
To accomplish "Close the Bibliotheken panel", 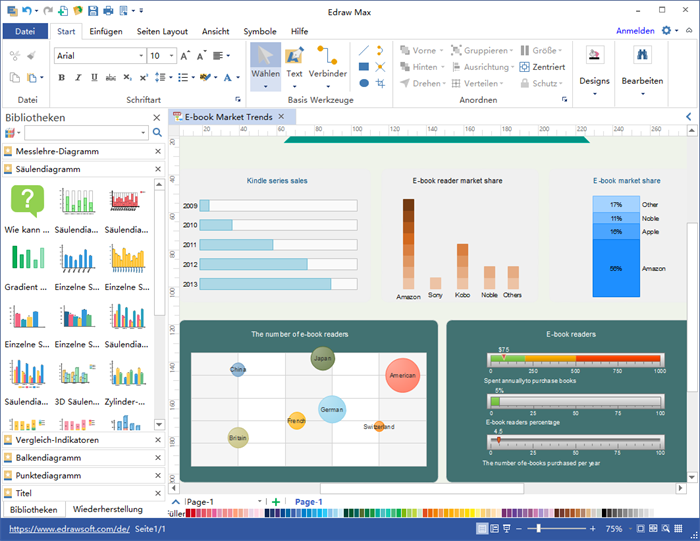I will (x=157, y=117).
